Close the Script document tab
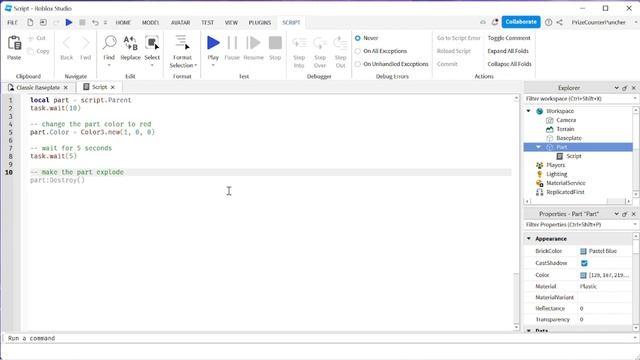 click(113, 87)
